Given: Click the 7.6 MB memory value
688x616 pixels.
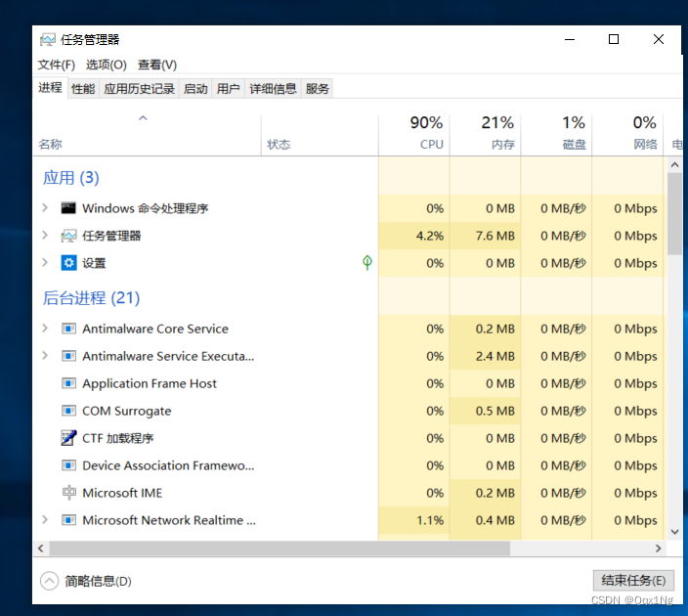Looking at the screenshot, I should click(x=494, y=236).
